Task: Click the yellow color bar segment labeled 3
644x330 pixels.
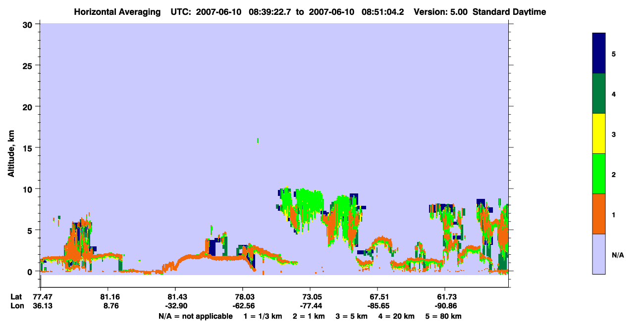Action: (x=599, y=134)
